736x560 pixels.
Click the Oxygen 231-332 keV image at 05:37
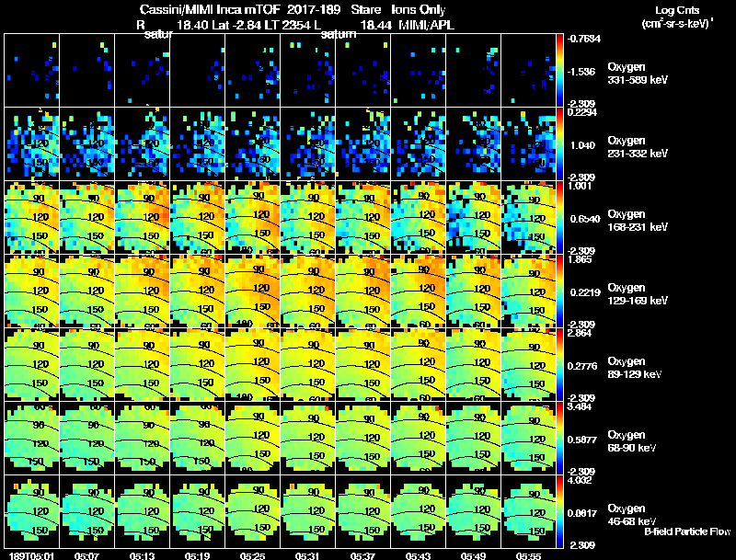click(x=362, y=144)
